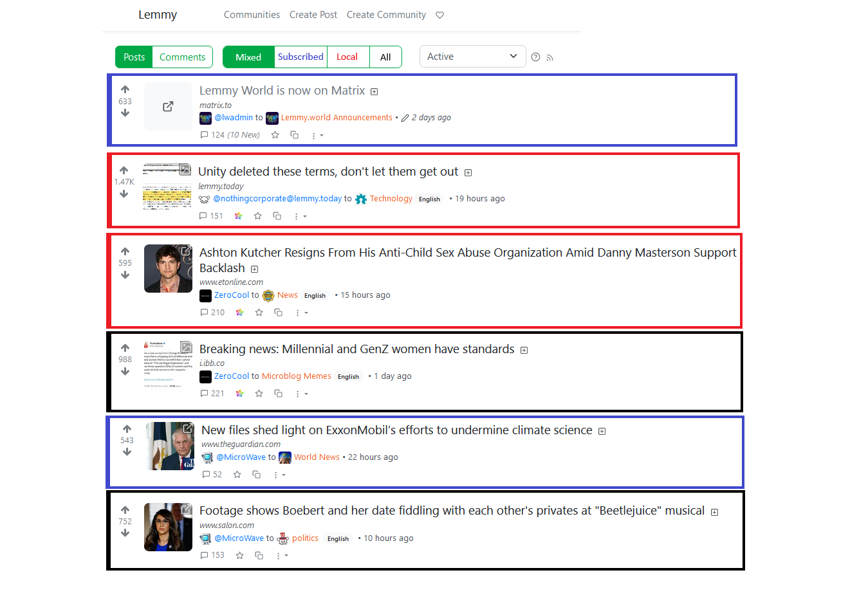
Task: Switch listing type to Subscribed
Action: click(x=300, y=57)
